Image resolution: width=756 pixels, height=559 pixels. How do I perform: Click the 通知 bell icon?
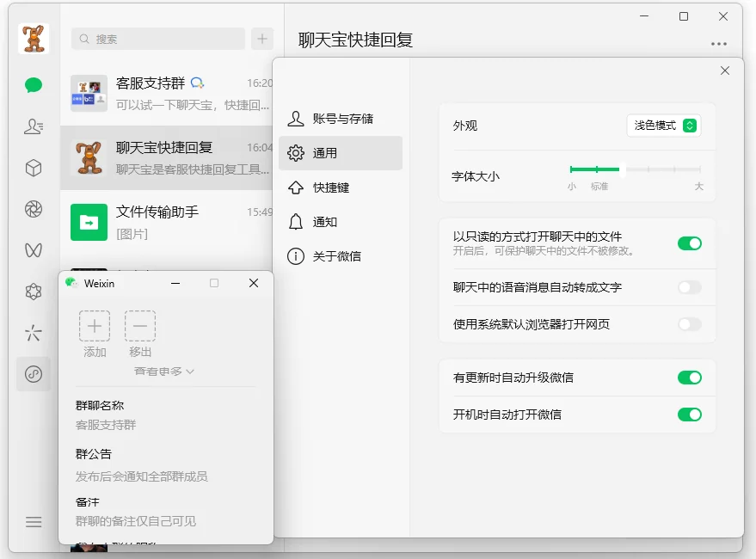pyautogui.click(x=296, y=222)
